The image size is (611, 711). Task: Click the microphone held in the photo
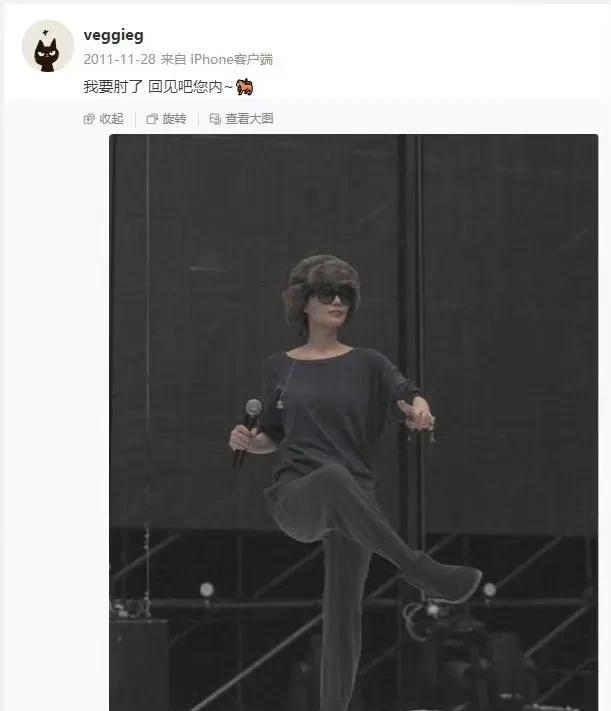tap(247, 431)
